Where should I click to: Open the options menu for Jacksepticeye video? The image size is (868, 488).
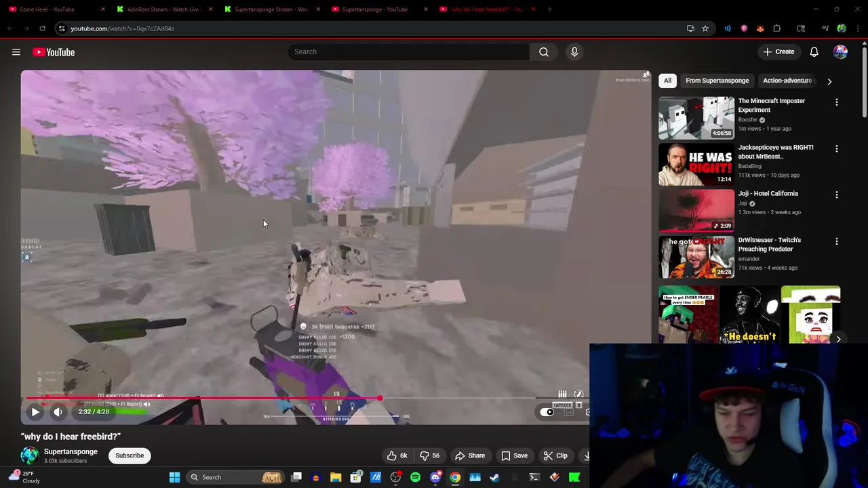pyautogui.click(x=836, y=148)
